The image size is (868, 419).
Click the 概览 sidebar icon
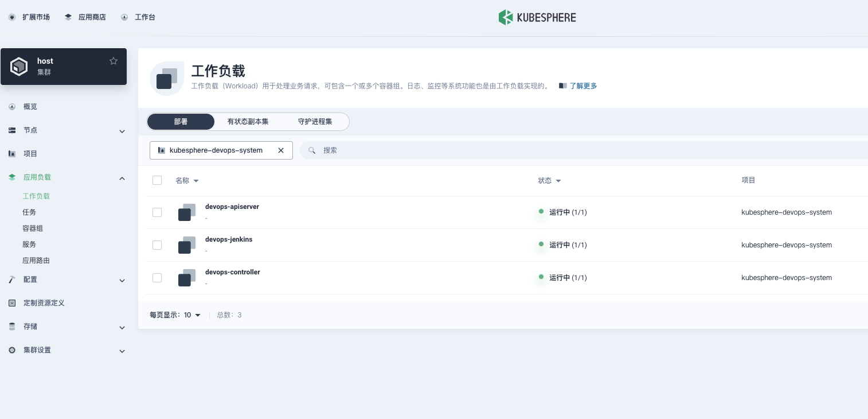(12, 107)
